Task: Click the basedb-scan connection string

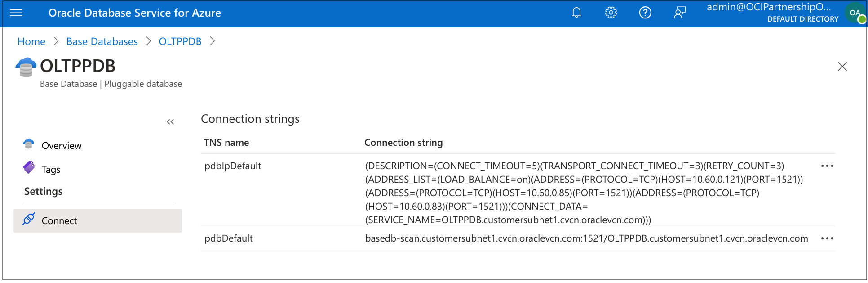Action: coord(586,238)
